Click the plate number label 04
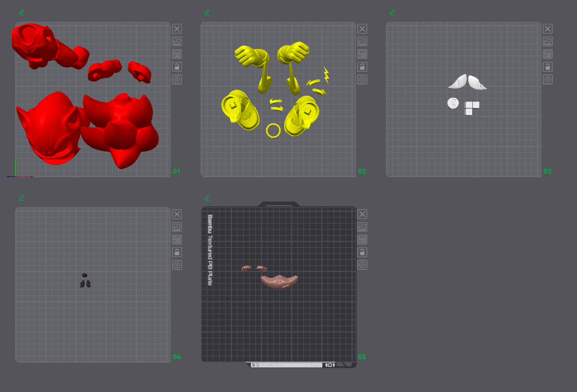This screenshot has width=577, height=392. point(176,357)
